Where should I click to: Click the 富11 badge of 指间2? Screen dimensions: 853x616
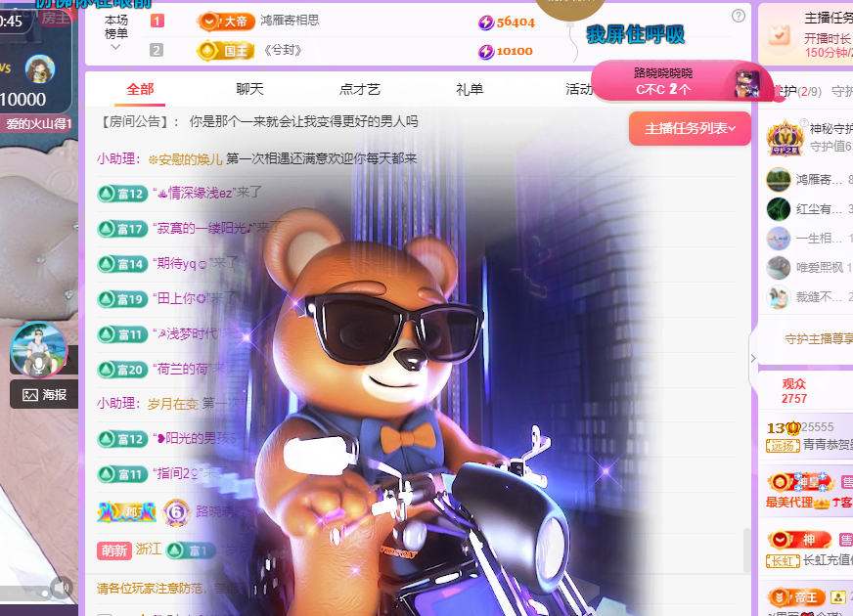point(122,474)
